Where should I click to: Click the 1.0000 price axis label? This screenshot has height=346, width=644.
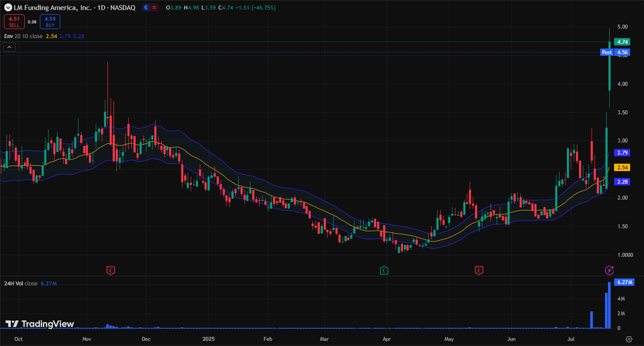pos(624,255)
